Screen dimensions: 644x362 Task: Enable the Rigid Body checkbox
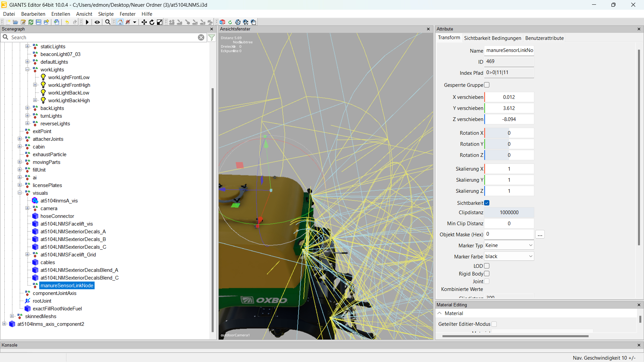pos(487,274)
